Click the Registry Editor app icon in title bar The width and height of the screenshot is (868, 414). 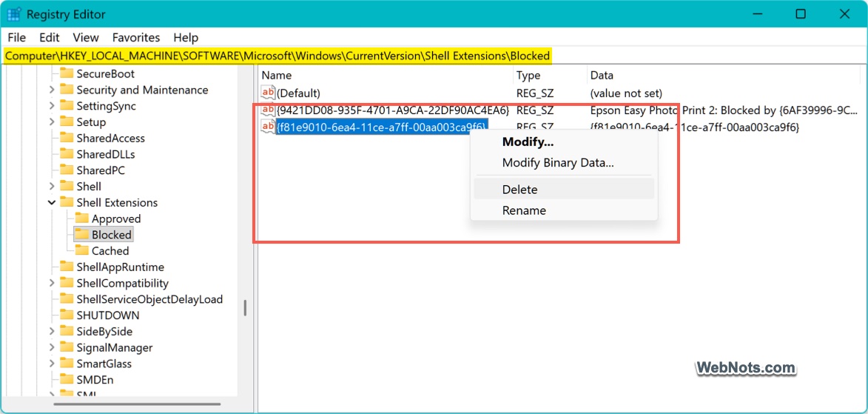[x=14, y=14]
